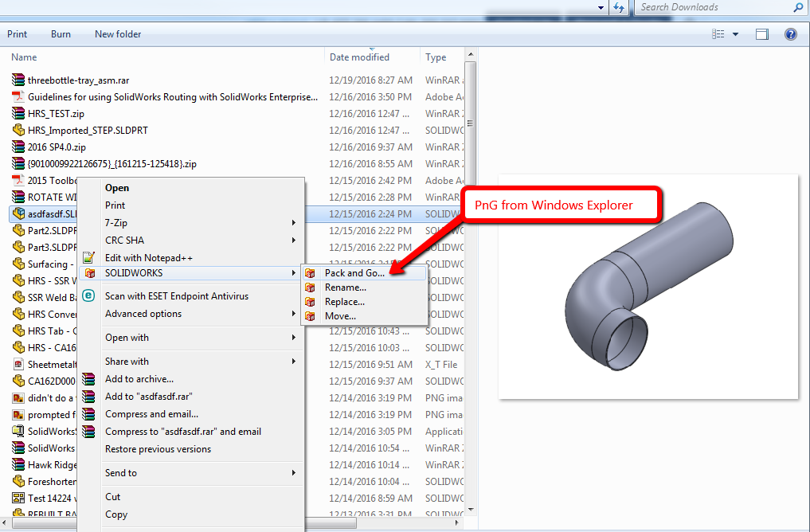Open the Help button in Explorer
810x532 pixels.
(790, 34)
